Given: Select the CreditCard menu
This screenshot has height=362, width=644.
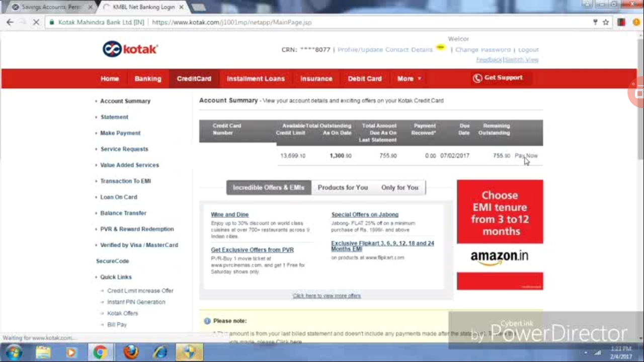Looking at the screenshot, I should (194, 78).
